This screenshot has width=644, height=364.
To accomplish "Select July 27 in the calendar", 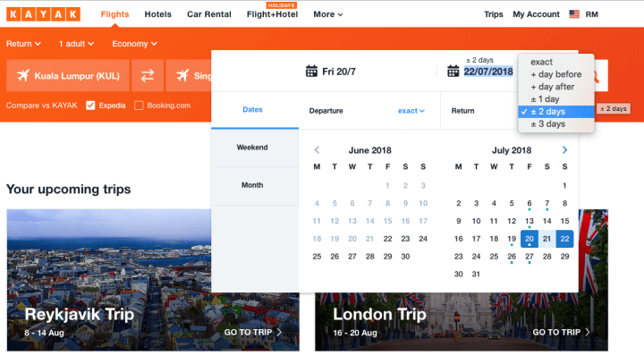I will 530,257.
